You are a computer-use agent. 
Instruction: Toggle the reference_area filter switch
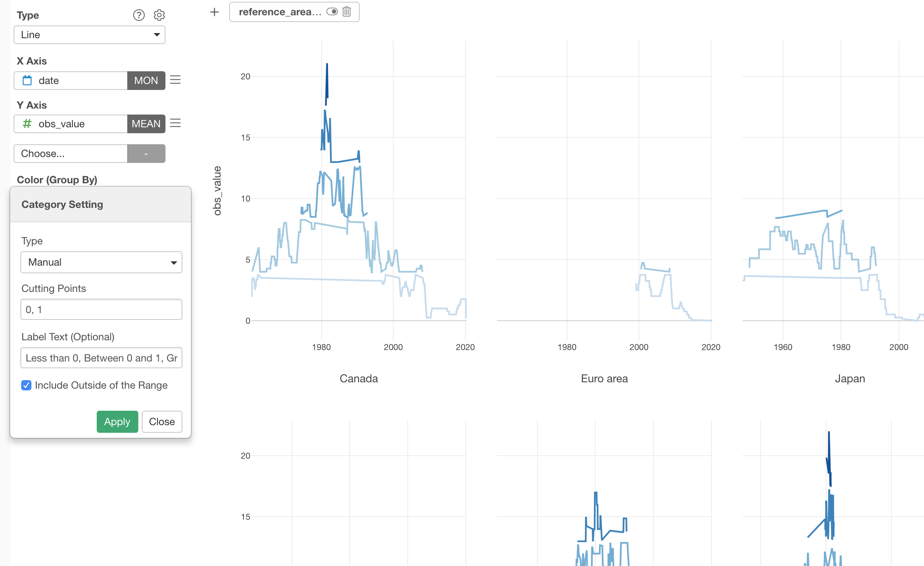[332, 12]
